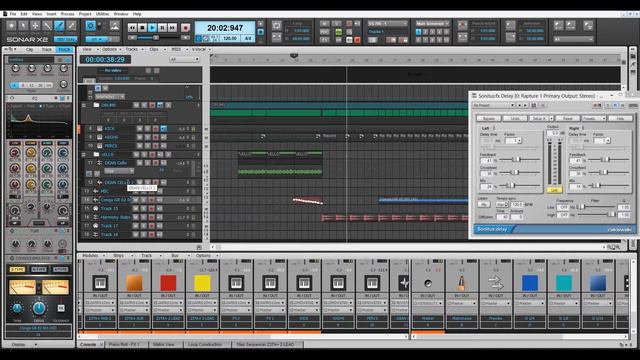Click the Reset button in the Delay plugin
640x360 pixels.
pos(568,118)
